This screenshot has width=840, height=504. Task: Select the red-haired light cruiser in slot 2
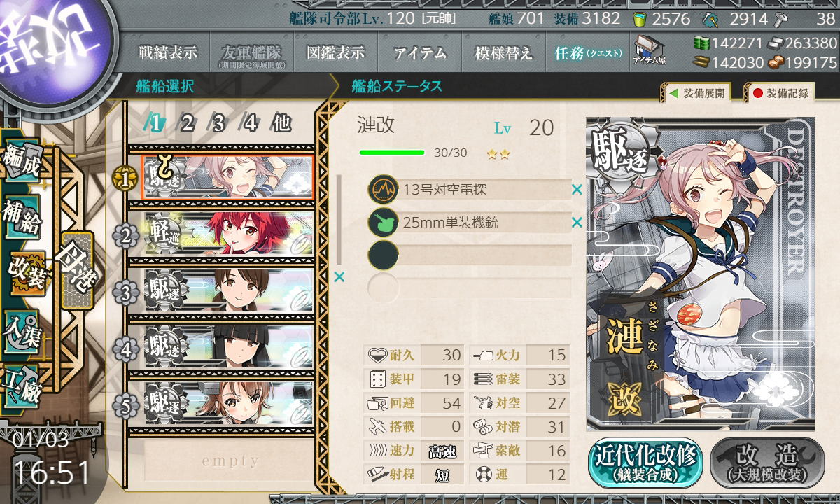coord(228,234)
